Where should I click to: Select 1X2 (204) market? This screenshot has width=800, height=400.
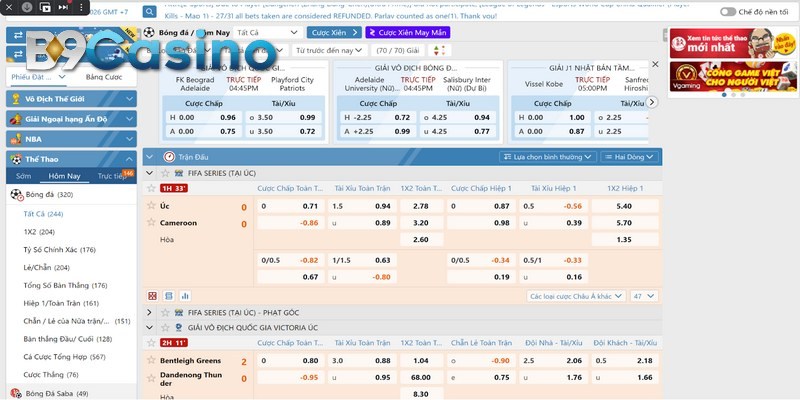click(x=39, y=232)
